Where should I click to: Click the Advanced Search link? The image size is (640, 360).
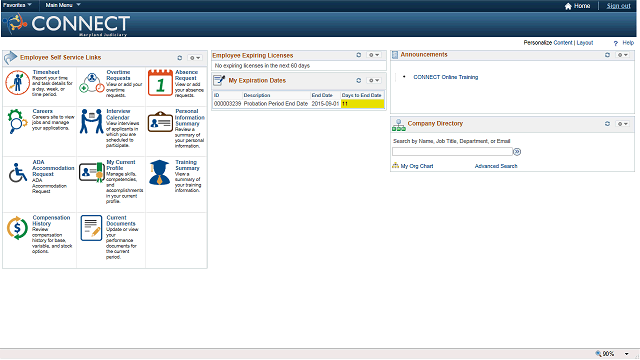pyautogui.click(x=496, y=166)
